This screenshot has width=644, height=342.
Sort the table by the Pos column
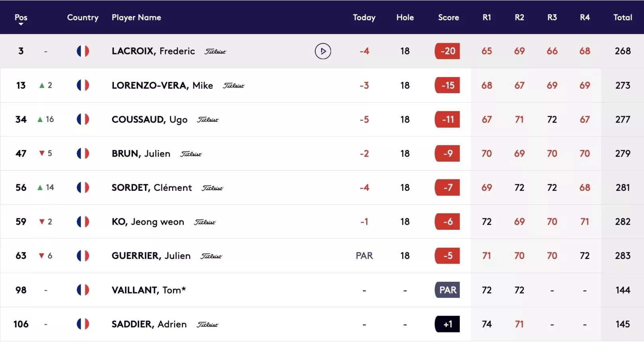[x=21, y=17]
